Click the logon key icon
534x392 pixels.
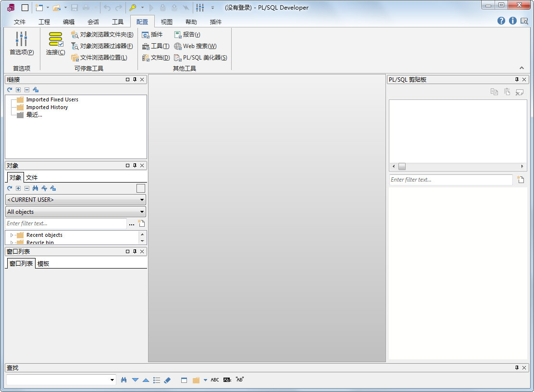tap(133, 8)
